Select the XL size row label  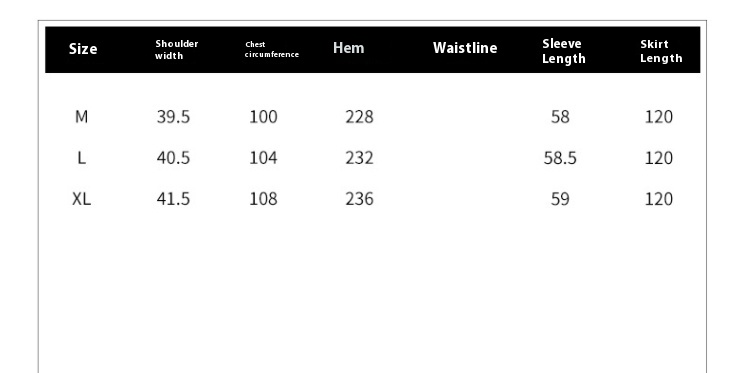tap(82, 199)
